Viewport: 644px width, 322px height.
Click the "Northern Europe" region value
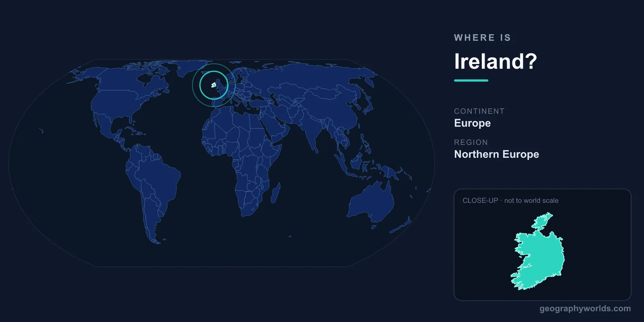click(496, 154)
